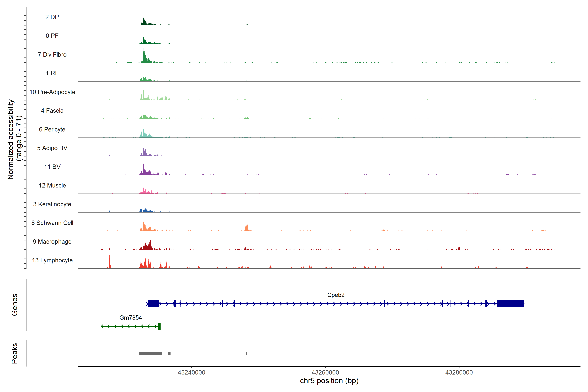Click the 43260000 axis tick label
588x392 pixels.
pyautogui.click(x=325, y=372)
